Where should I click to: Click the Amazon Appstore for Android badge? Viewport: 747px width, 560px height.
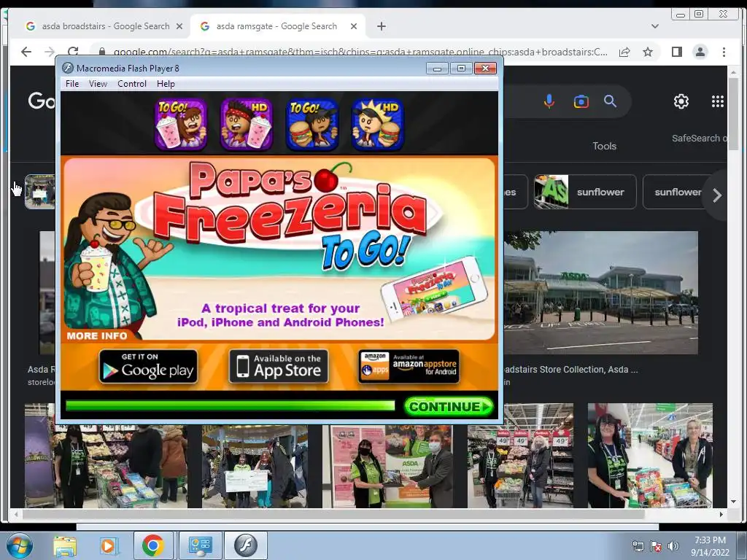click(409, 366)
